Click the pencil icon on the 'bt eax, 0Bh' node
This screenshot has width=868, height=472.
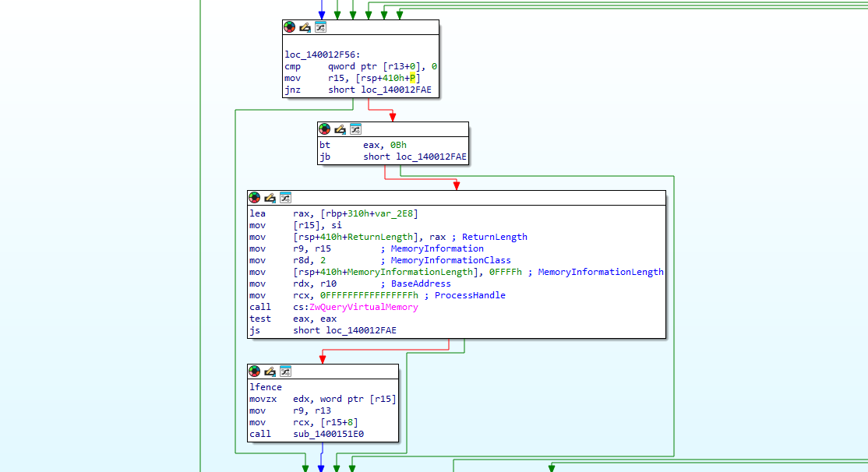tap(340, 129)
